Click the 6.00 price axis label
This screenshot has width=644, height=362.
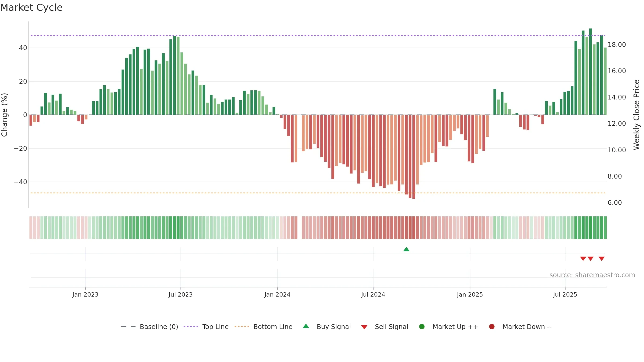click(x=614, y=203)
